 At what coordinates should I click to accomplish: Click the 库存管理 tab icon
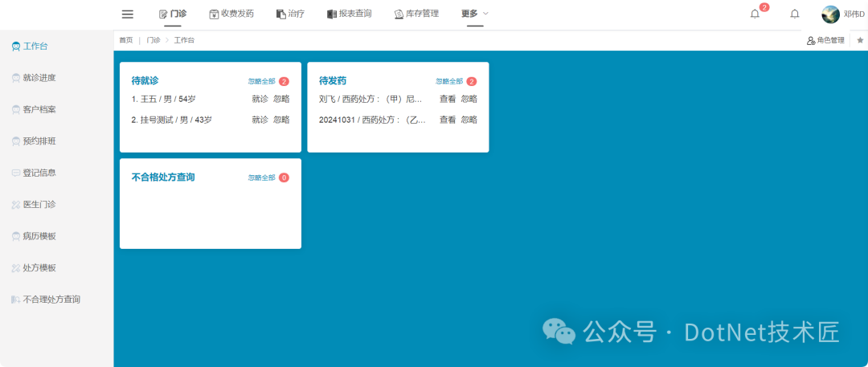tap(399, 14)
